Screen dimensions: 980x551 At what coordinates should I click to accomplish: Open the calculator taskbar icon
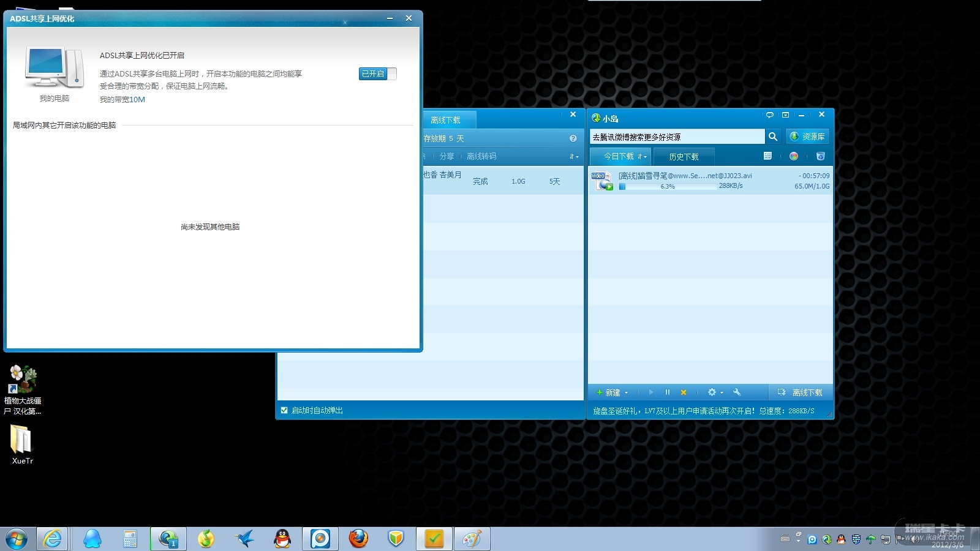(130, 539)
